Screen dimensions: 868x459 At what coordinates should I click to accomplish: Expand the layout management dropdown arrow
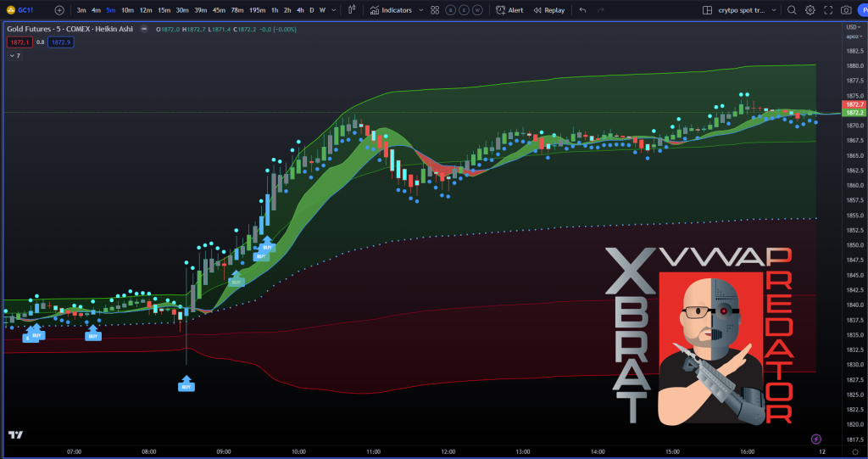[774, 10]
